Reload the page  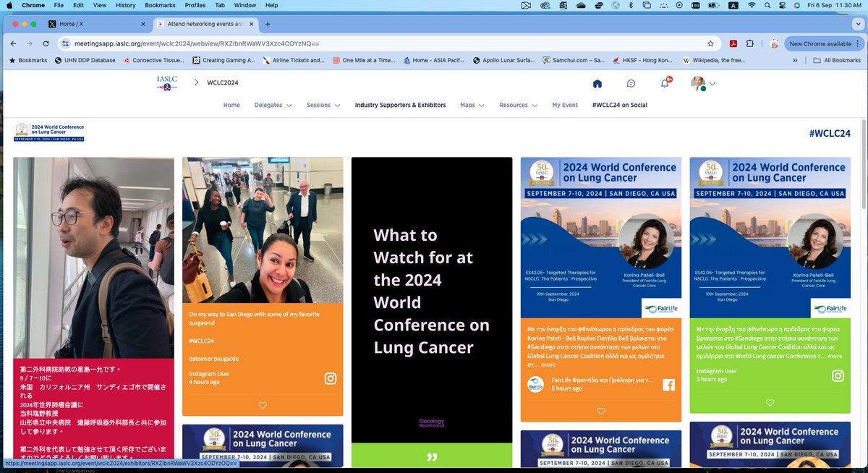pos(47,43)
